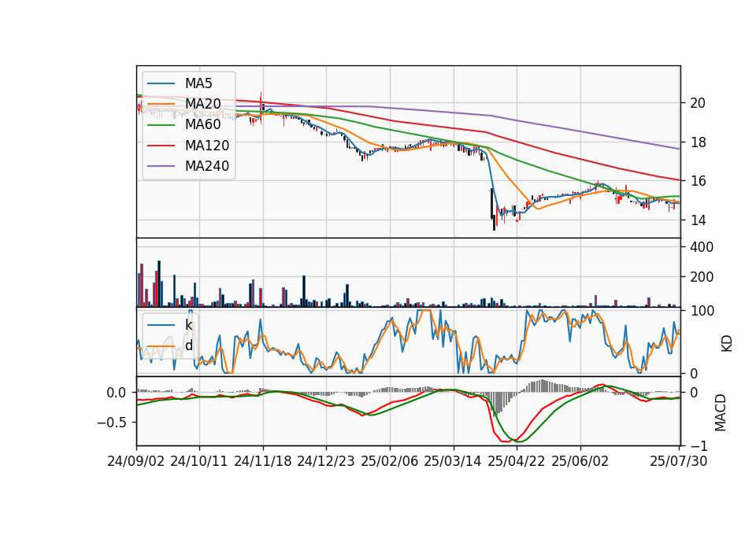
Task: Click the MA20 legend label
Action: 202,104
